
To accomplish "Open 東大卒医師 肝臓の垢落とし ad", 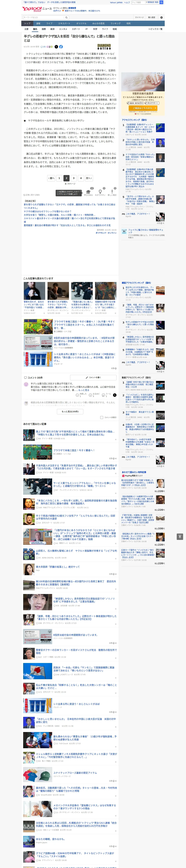I will pyautogui.click(x=66, y=567).
